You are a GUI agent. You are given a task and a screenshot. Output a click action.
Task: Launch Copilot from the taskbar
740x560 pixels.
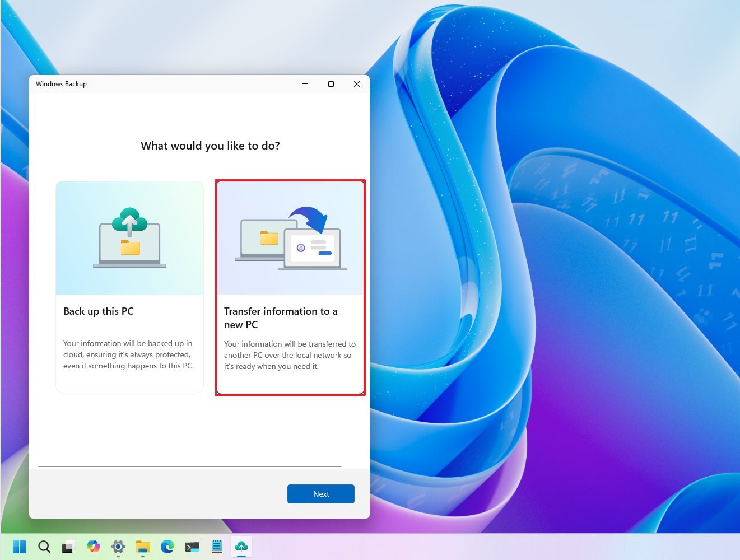click(x=94, y=547)
